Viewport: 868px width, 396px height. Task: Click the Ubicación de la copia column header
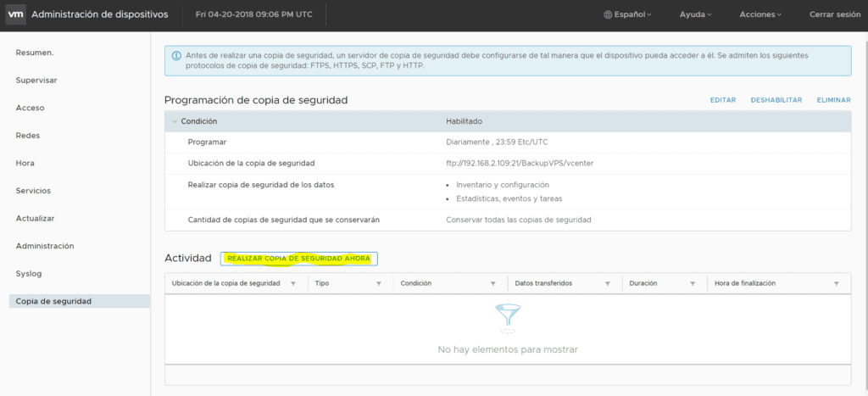225,283
